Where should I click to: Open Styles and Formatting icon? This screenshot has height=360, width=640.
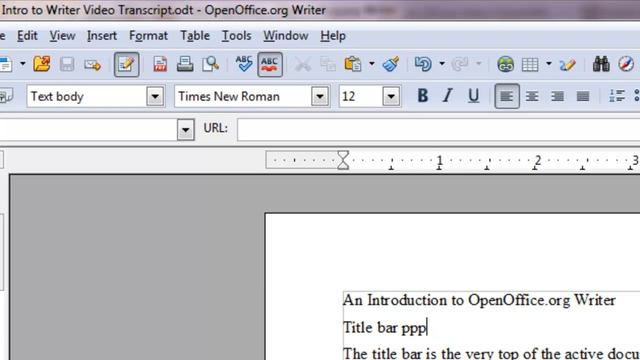(6, 96)
